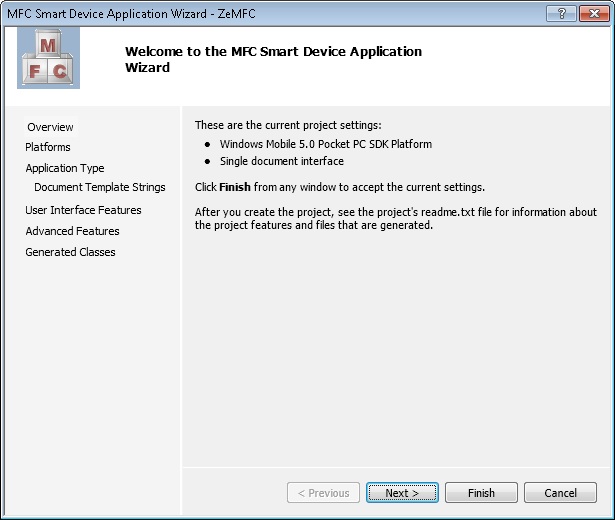Cancel the application wizard
This screenshot has width=615, height=520.
click(560, 493)
